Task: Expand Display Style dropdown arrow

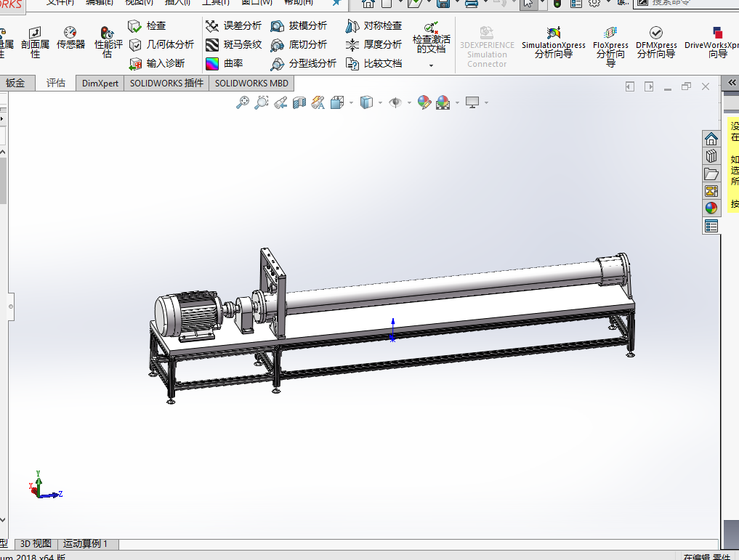Action: (x=380, y=102)
